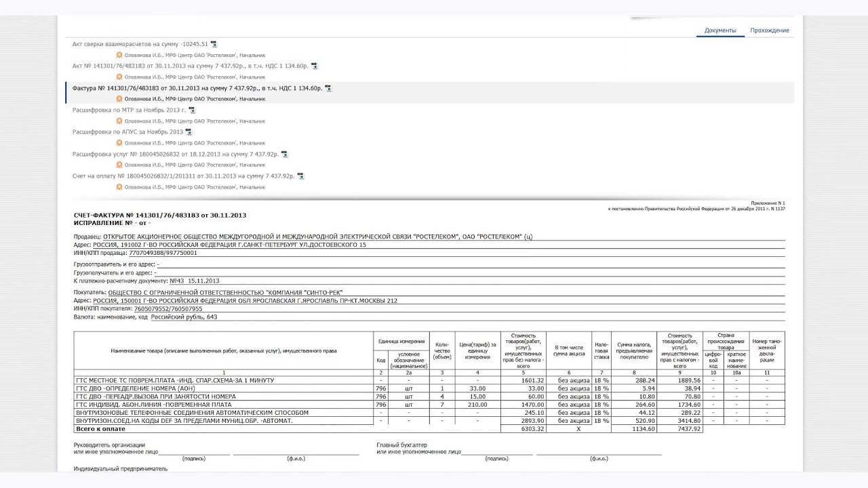Open Счет на оплату № 180045026832/1/201311

point(184,176)
